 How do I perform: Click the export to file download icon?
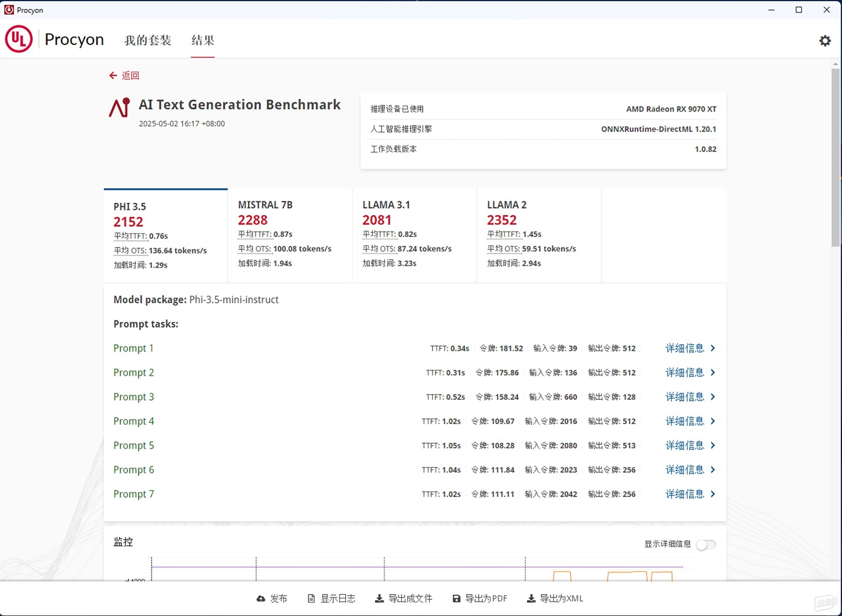[379, 598]
